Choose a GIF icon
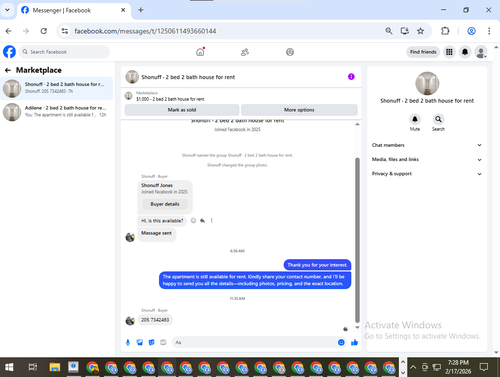The width and height of the screenshot is (500, 377). pos(163,342)
